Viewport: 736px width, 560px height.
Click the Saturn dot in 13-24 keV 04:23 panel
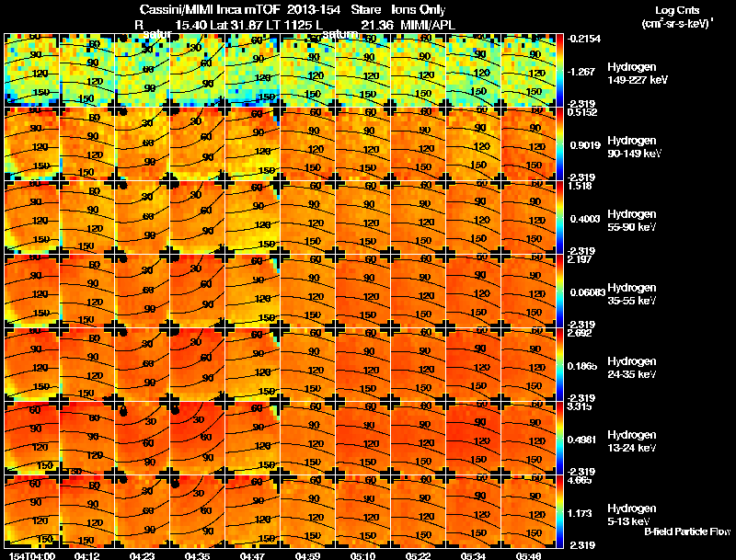[x=123, y=411]
